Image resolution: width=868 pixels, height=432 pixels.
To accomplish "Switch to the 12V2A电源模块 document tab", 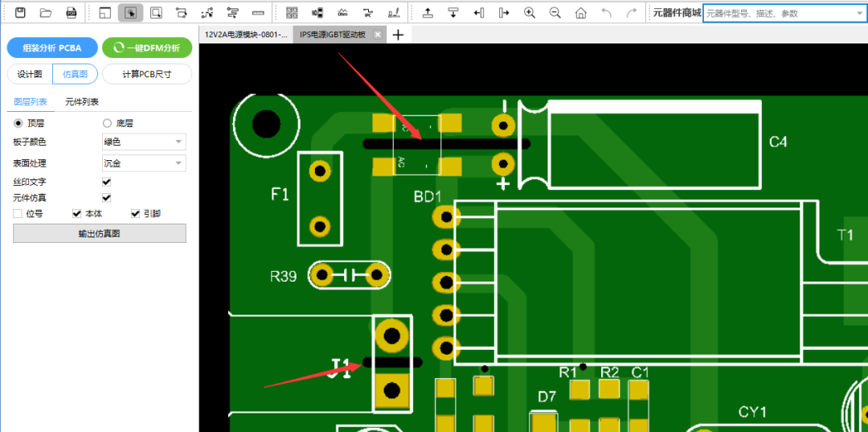I will click(247, 35).
